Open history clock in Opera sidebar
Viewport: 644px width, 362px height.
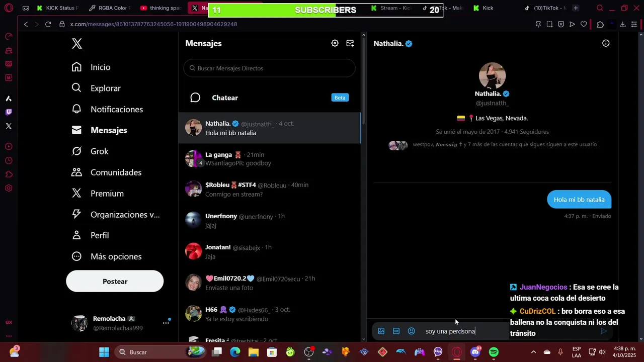(9, 161)
